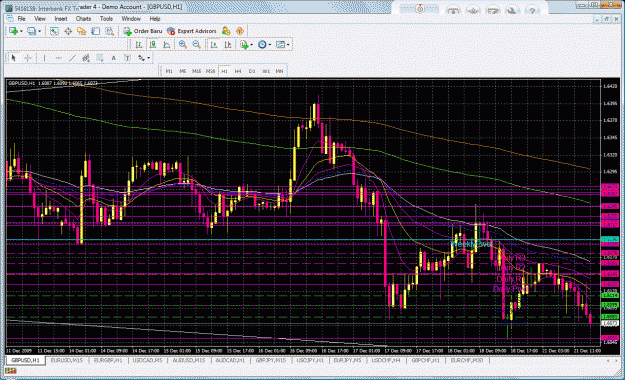Select the Text Label (T) tool
Image resolution: width=625 pixels, height=380 pixels.
[127, 58]
